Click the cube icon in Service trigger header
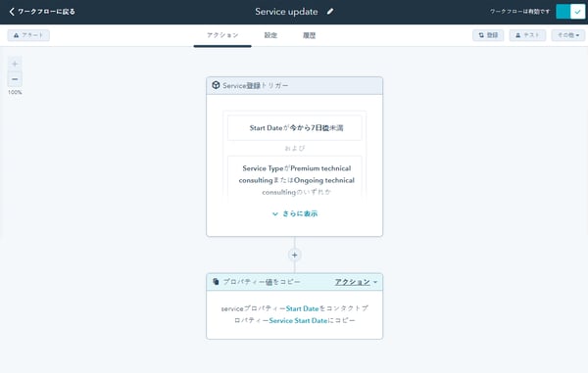The height and width of the screenshot is (373, 588). point(216,85)
